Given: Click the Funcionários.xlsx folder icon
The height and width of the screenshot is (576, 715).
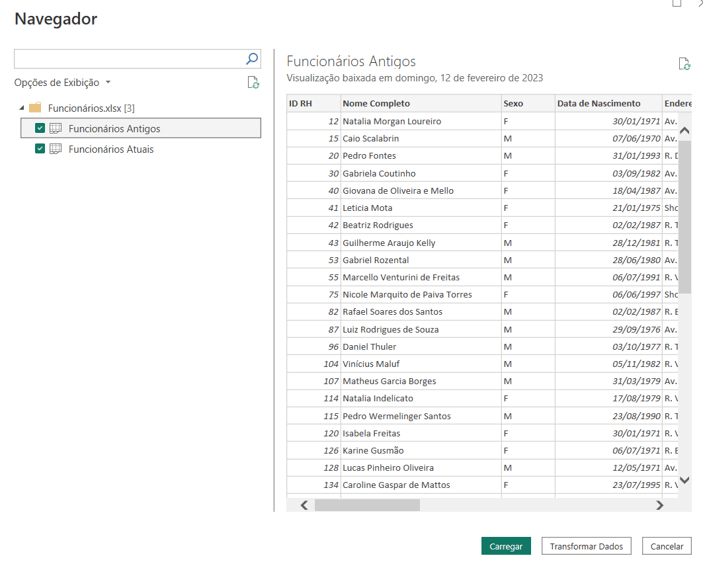Looking at the screenshot, I should (35, 108).
